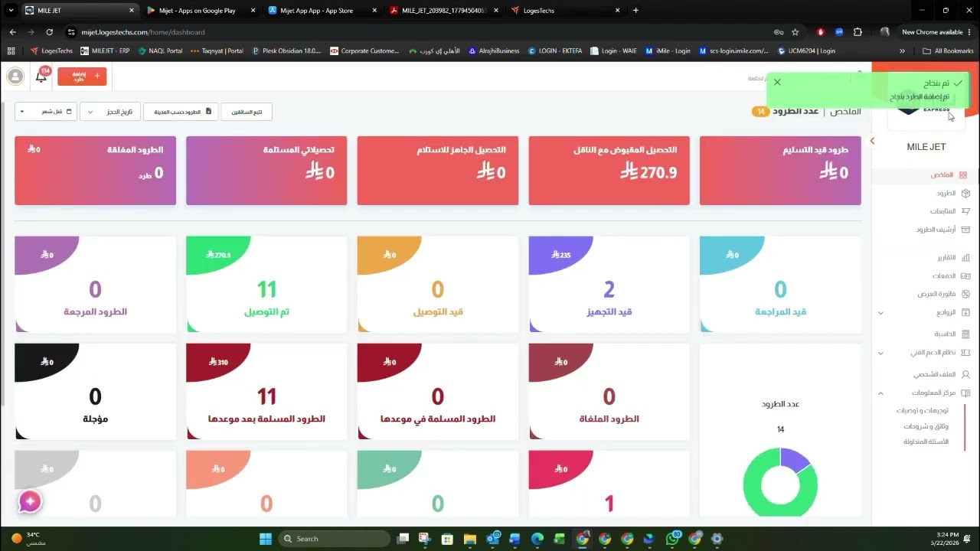Expand the الرواجع returns submenu chevron
The width and height of the screenshot is (980, 551).
[880, 313]
